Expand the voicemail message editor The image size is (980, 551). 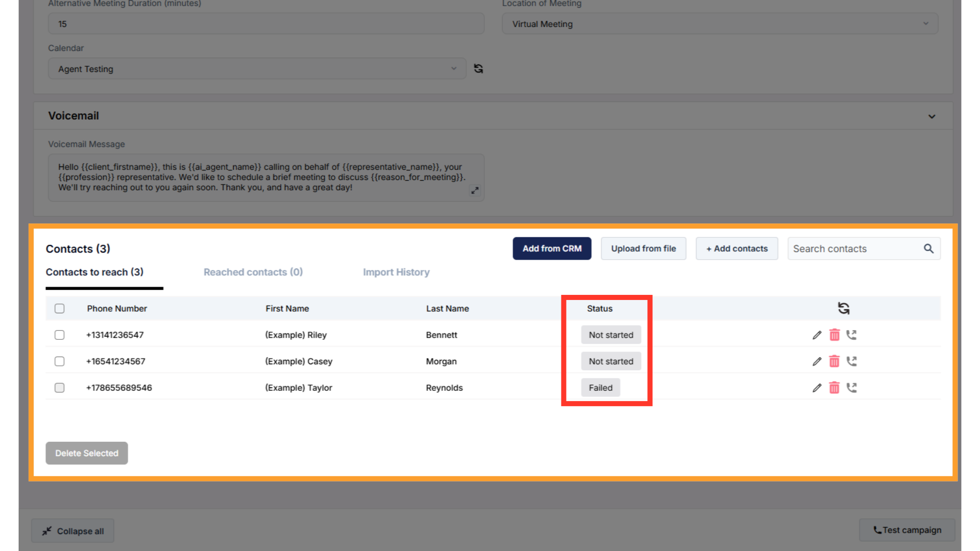coord(475,190)
